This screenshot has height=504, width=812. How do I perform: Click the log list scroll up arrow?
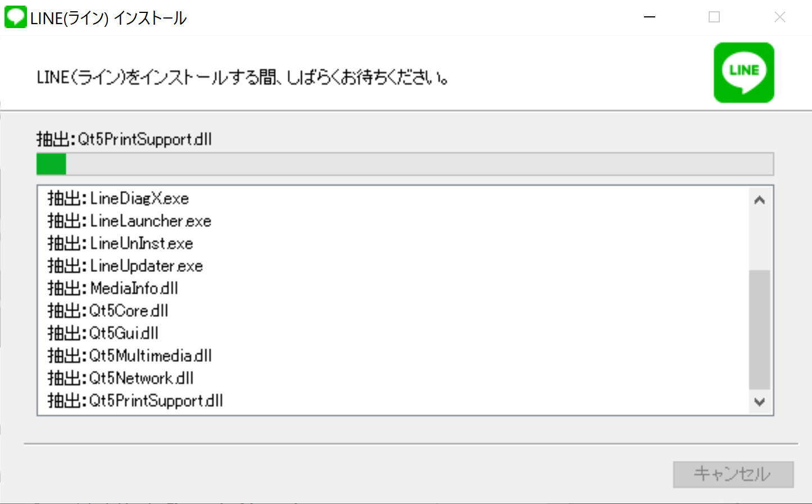760,200
